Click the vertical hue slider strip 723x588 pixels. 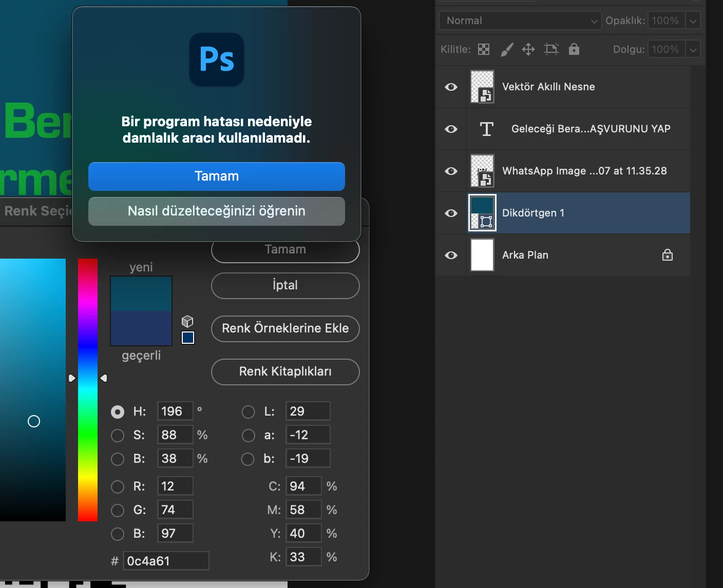point(88,390)
